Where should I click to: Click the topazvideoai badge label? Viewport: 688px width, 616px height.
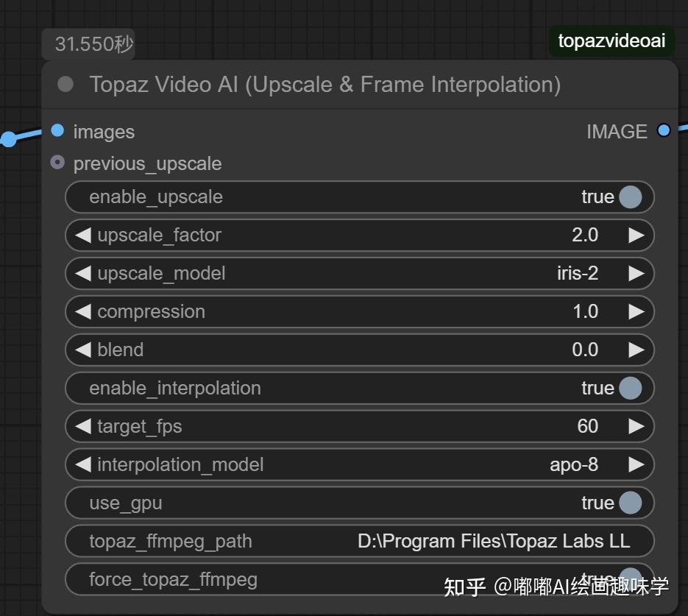(x=611, y=40)
